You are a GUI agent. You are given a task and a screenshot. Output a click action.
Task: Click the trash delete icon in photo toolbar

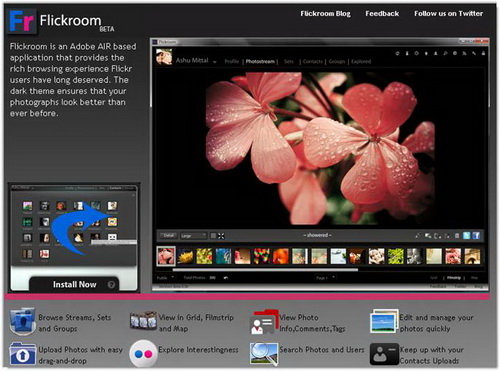click(x=457, y=236)
